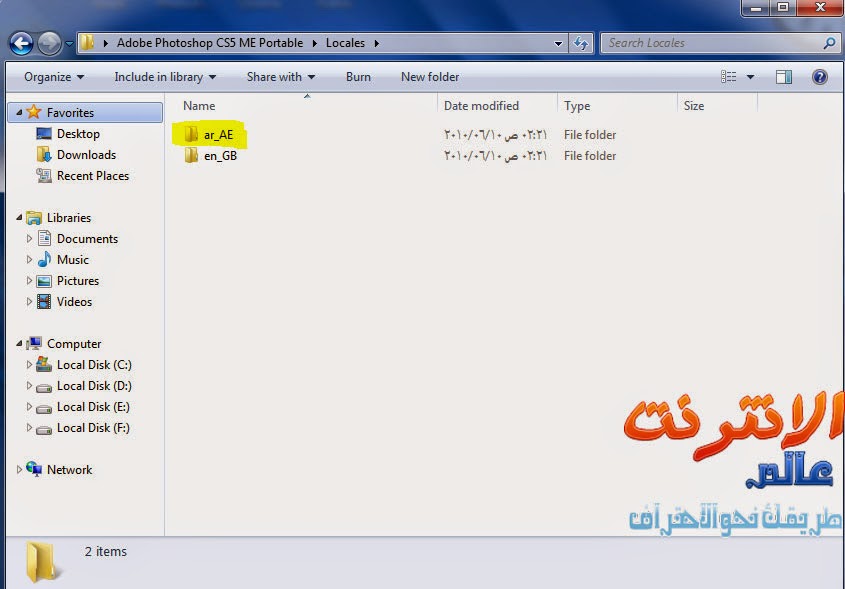Click the search magnifier icon
The height and width of the screenshot is (589, 845).
829,43
